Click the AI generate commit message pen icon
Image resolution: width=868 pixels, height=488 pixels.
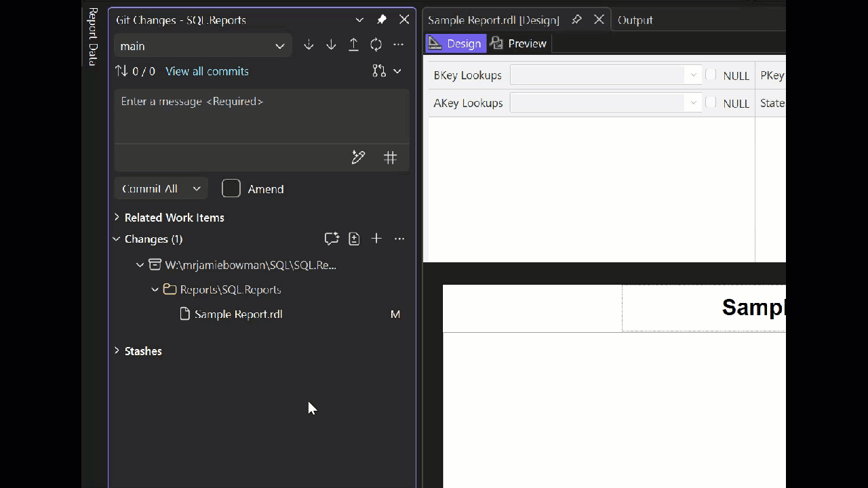(x=358, y=157)
